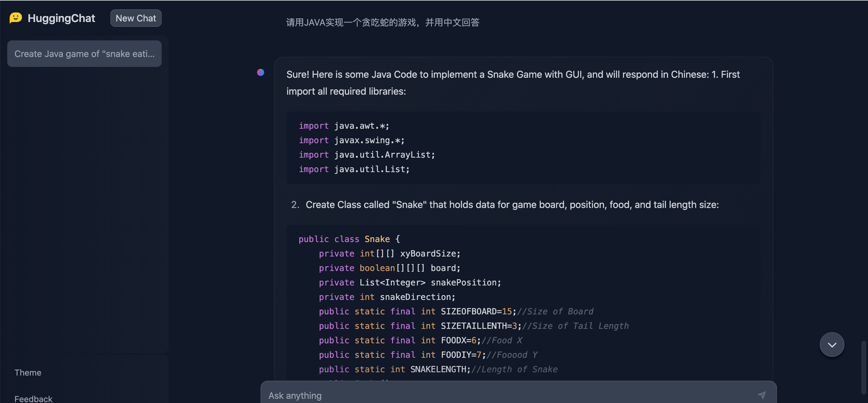Toggle the Theme option in sidebar

(28, 372)
